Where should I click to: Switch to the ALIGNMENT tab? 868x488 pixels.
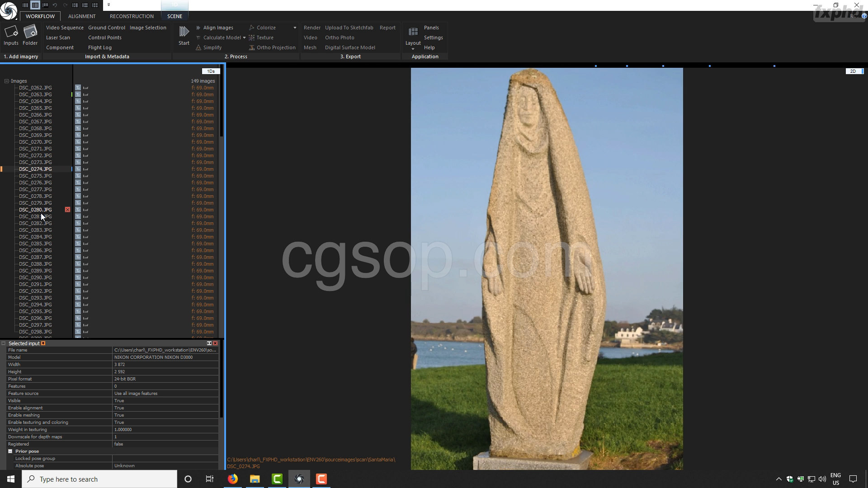click(82, 16)
